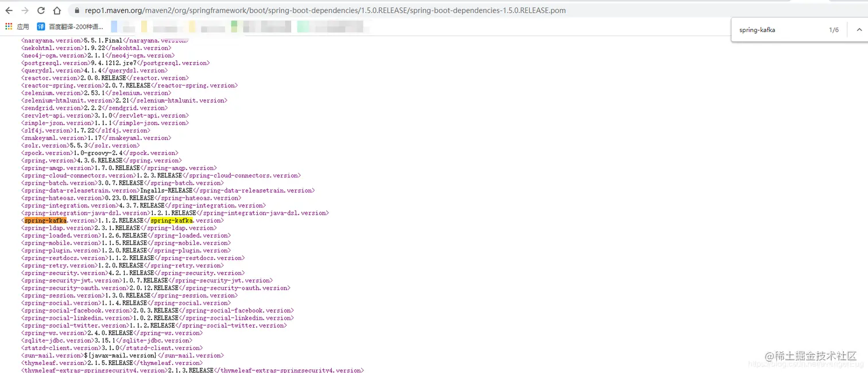
Task: Click the querydsl.version 4.1.4 line
Action: click(94, 71)
